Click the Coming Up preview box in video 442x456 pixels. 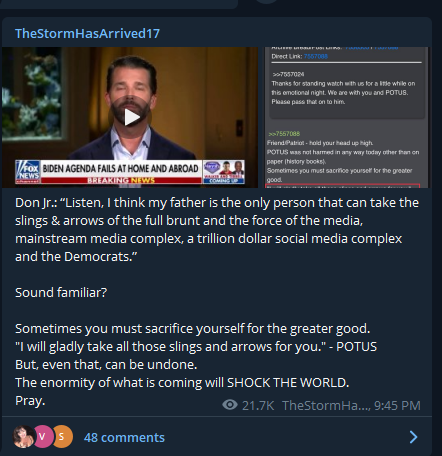(224, 172)
